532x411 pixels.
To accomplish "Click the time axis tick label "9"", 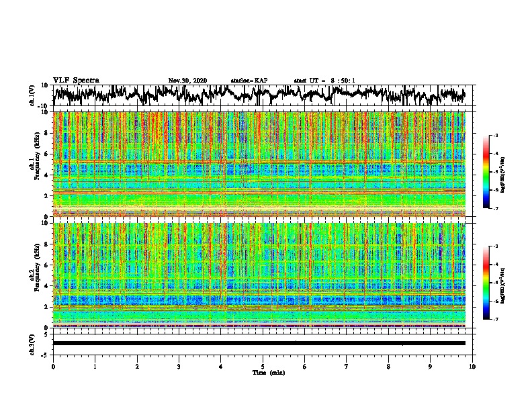I will click(430, 367).
